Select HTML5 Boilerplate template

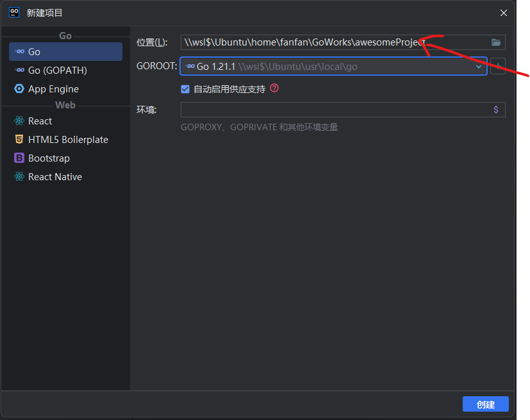coord(68,140)
